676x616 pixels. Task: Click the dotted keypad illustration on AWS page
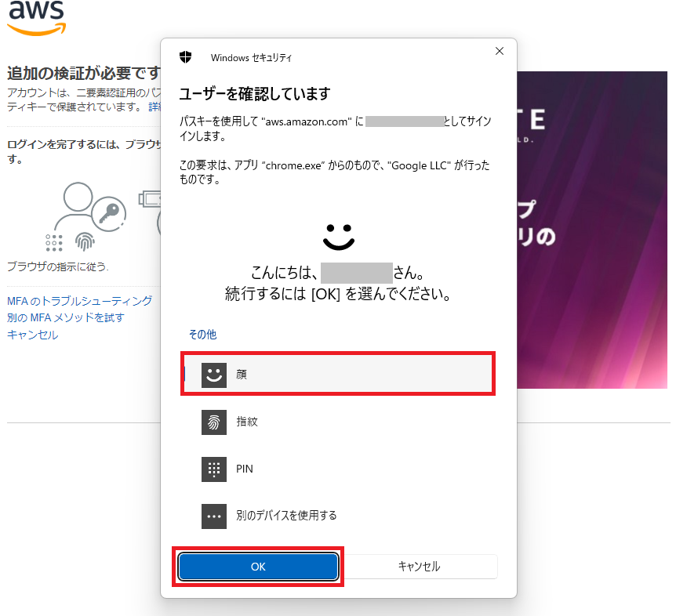54,243
